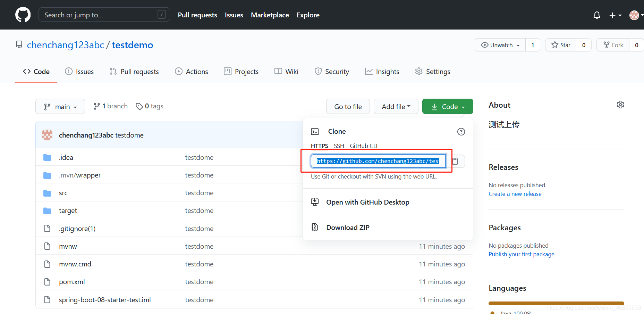
Task: Open the testdemo repository link
Action: point(133,45)
